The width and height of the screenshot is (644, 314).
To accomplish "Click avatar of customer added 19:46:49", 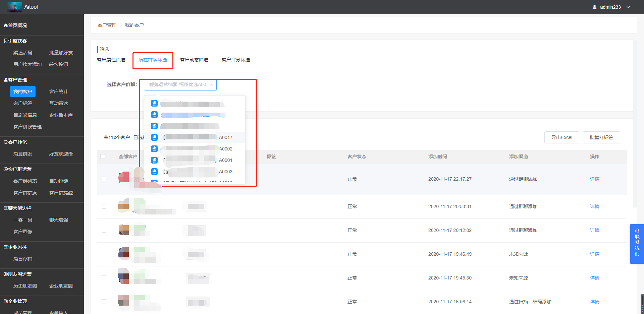I will [x=124, y=254].
